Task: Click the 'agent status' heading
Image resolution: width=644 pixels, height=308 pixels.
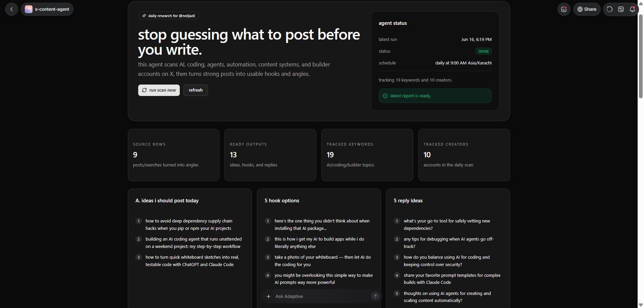Action: pos(393,23)
